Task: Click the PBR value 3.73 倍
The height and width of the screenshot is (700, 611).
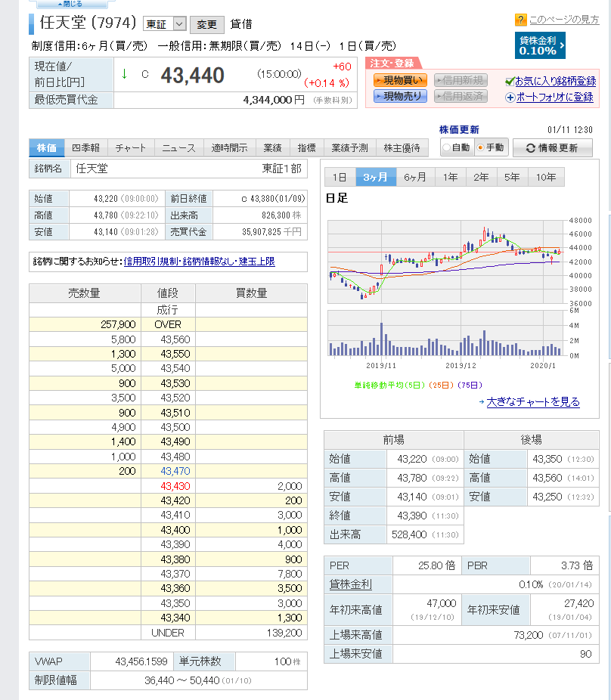Action: pos(577,565)
